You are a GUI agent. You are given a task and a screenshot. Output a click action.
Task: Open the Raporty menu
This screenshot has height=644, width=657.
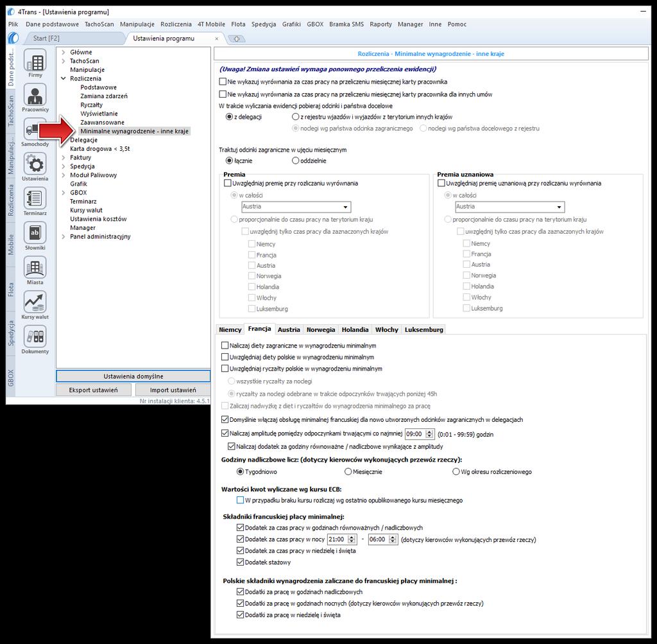click(x=381, y=24)
